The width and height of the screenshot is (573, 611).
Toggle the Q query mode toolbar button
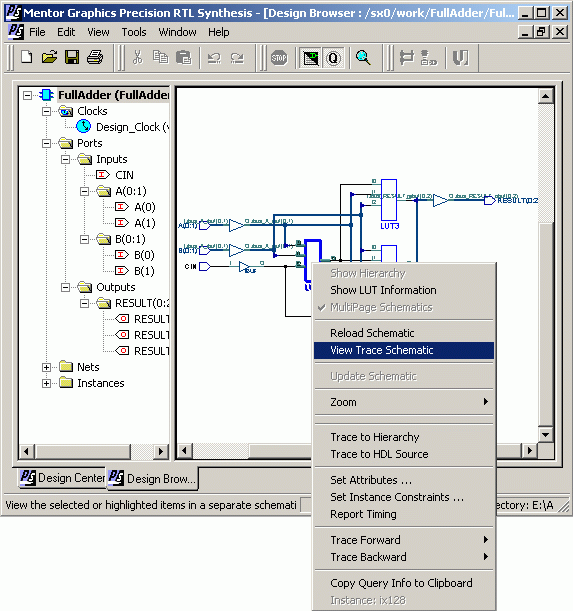[333, 58]
